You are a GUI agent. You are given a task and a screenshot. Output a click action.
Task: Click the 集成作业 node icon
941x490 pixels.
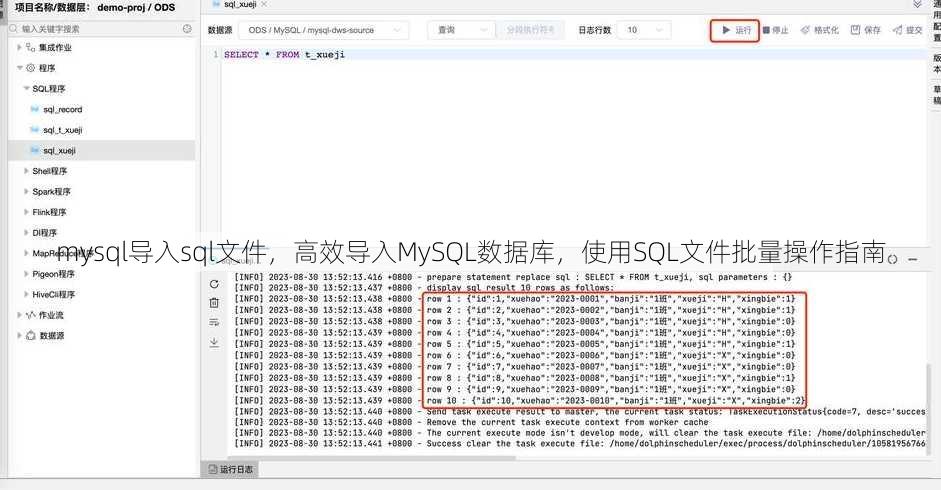[31, 47]
